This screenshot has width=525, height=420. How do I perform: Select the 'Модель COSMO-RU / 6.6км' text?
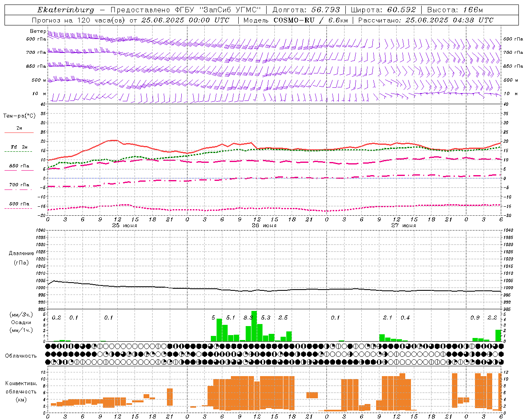(295, 20)
